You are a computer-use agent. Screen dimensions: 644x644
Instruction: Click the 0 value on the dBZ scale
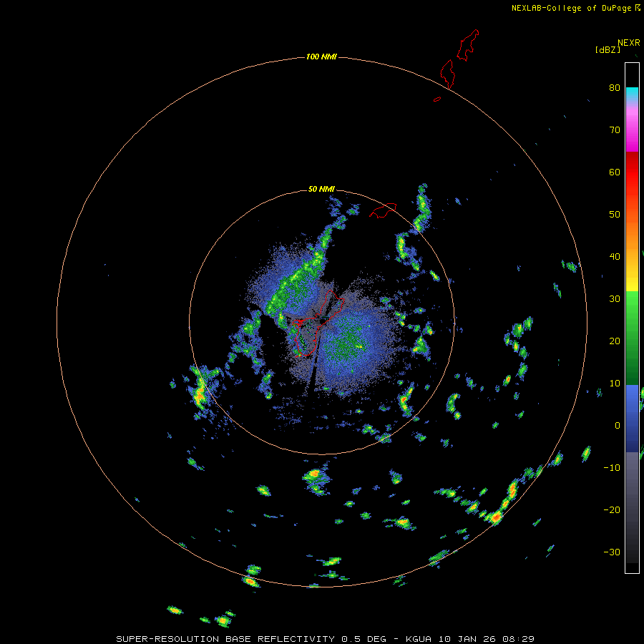(618, 426)
